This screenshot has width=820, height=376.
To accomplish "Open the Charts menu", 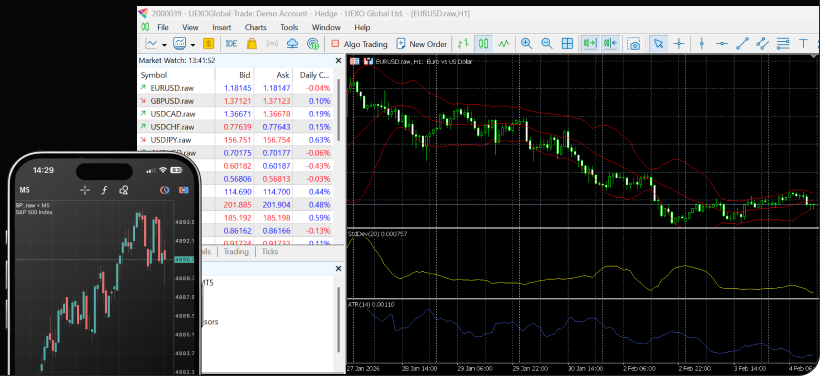I will (256, 27).
